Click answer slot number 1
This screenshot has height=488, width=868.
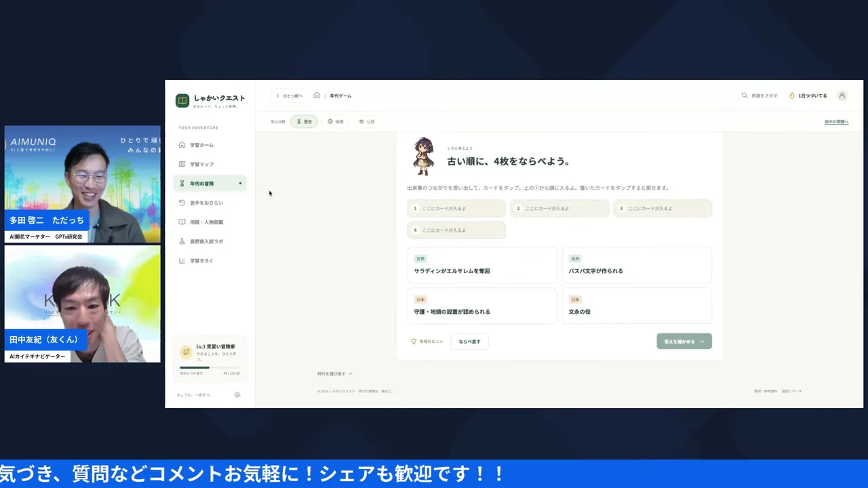point(456,209)
